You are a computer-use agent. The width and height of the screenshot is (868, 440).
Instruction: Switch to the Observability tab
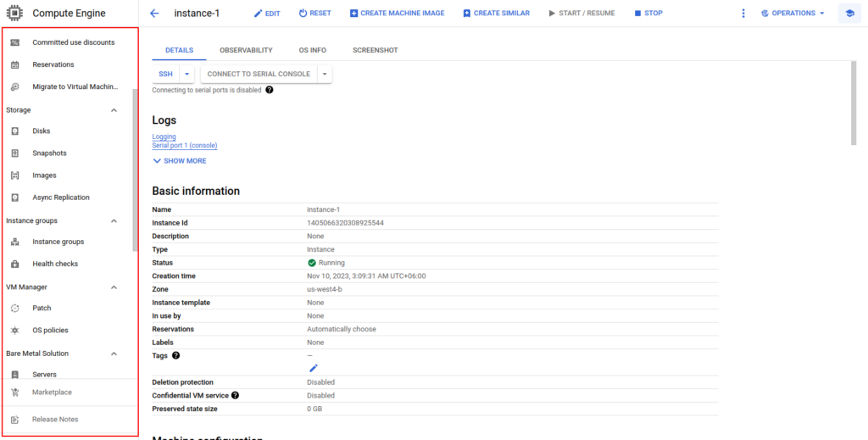247,50
